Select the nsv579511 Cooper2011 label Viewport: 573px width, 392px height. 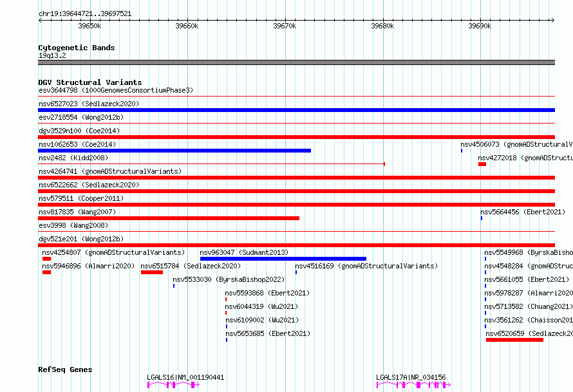click(81, 198)
